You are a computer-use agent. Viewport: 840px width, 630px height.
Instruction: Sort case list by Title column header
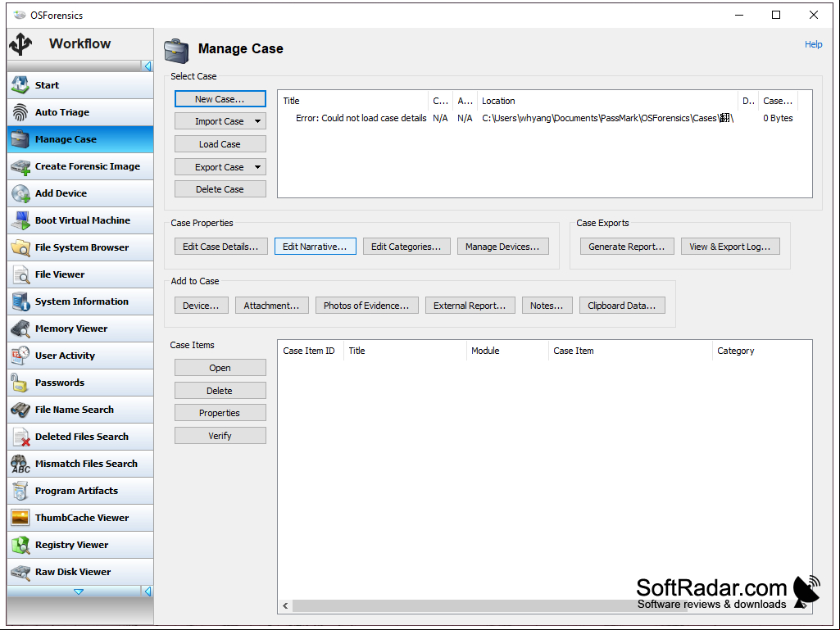pyautogui.click(x=352, y=101)
